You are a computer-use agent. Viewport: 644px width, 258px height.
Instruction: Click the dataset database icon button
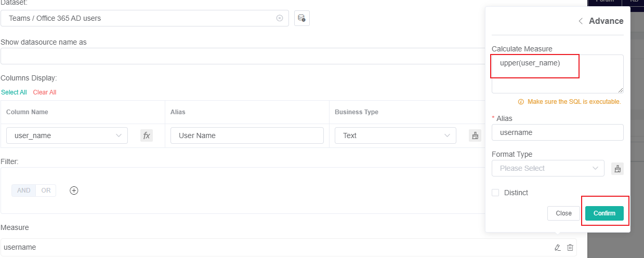(x=301, y=18)
